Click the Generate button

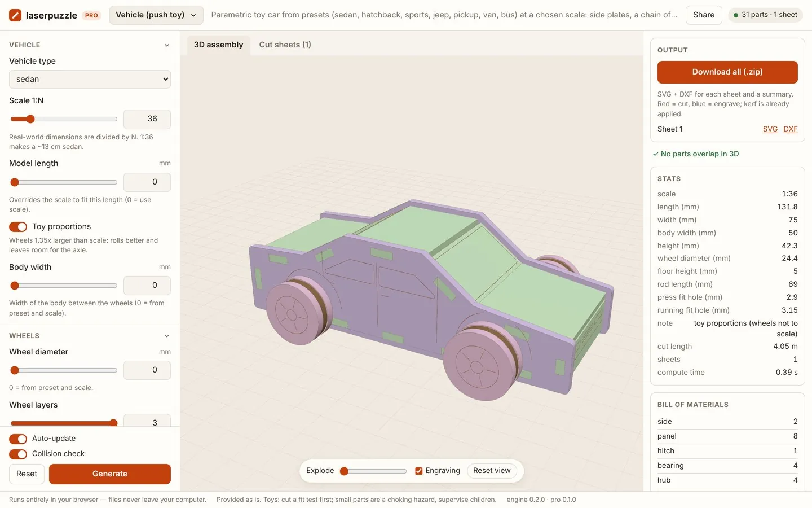coord(110,474)
